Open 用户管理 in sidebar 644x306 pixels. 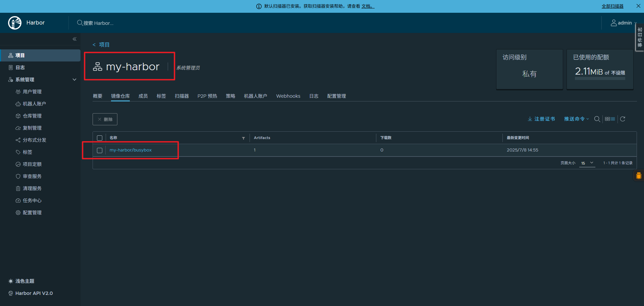[32, 92]
